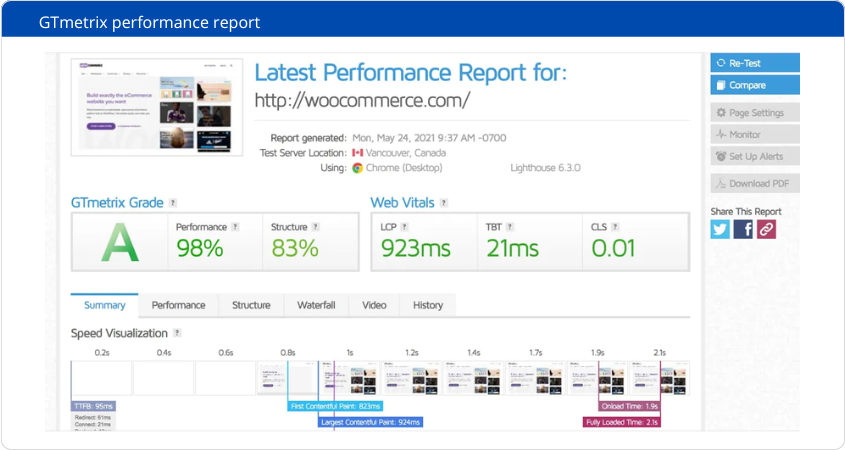Click help icon beside Structure score
The image size is (845, 450).
click(x=315, y=227)
